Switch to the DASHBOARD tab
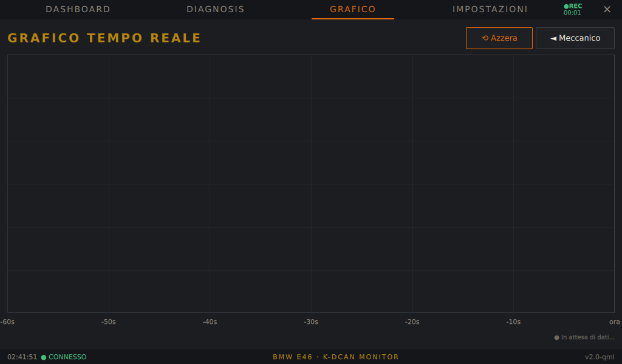 tap(78, 9)
